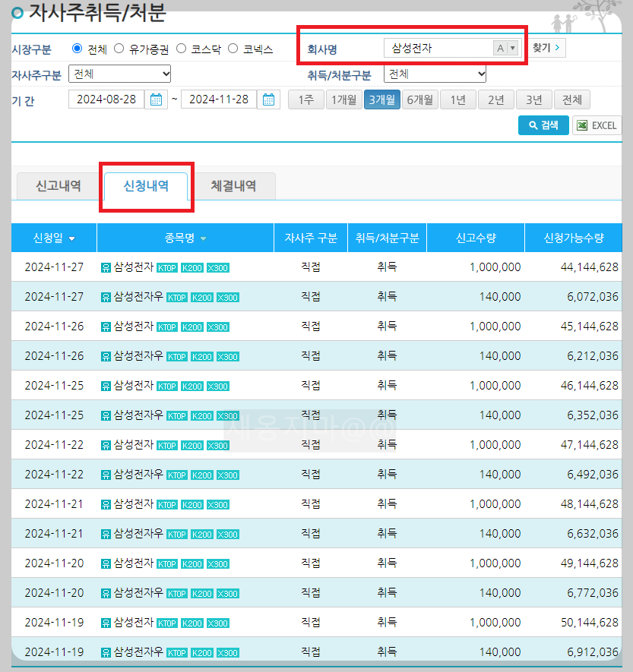Click KTOP badge in 2024-11-27 삼성전자 row

pyautogui.click(x=167, y=268)
